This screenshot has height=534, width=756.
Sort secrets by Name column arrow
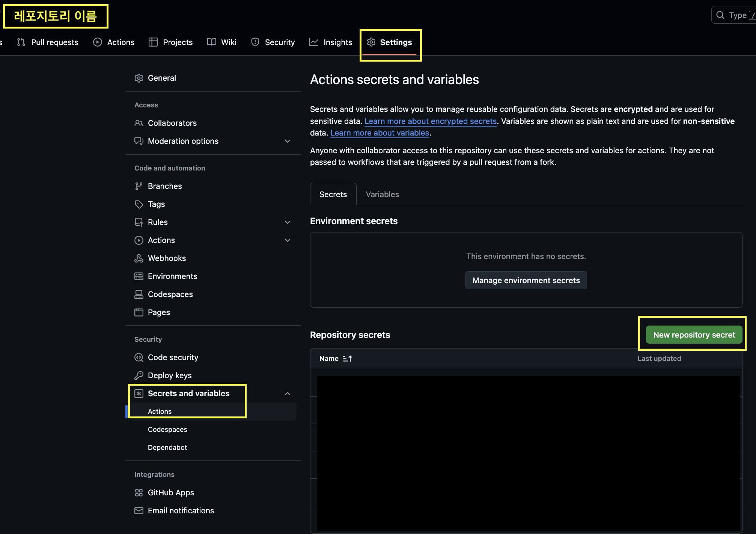click(347, 359)
